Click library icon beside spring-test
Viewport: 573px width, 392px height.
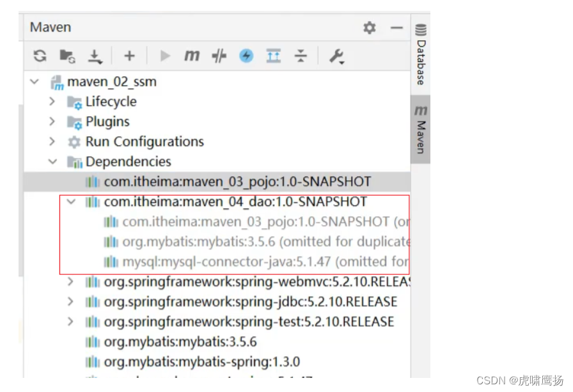click(x=93, y=322)
